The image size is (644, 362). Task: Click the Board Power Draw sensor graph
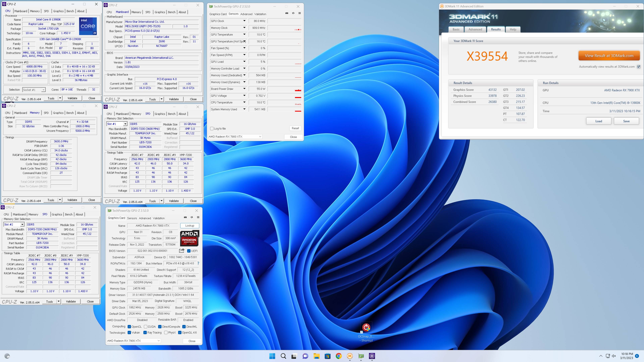[284, 89]
